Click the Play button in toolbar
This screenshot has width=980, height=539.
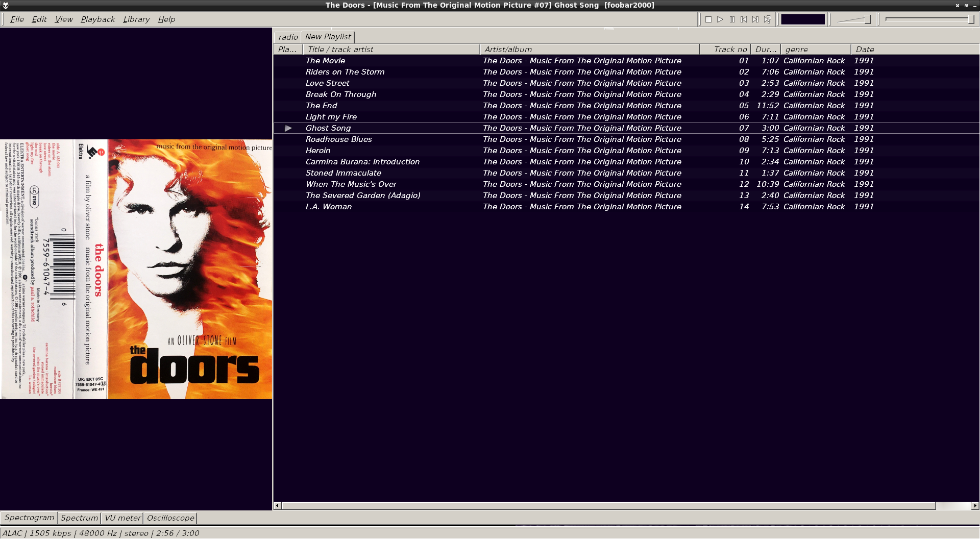point(720,19)
